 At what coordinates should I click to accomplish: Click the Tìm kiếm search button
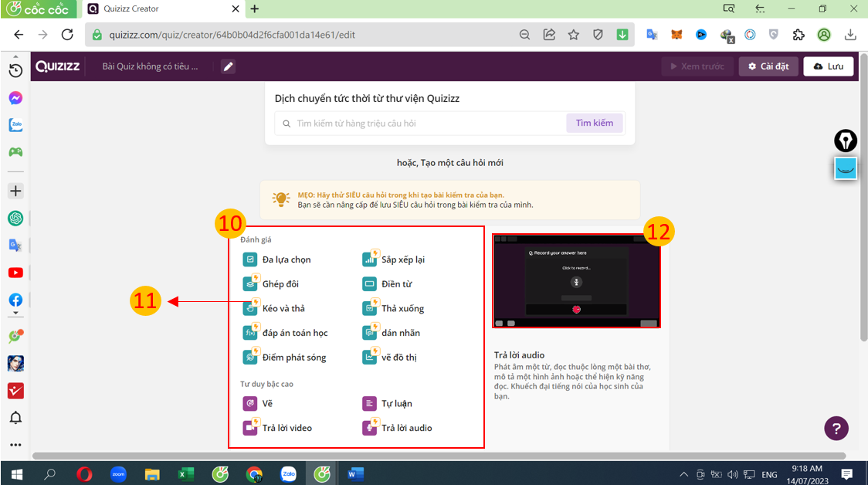(x=594, y=123)
